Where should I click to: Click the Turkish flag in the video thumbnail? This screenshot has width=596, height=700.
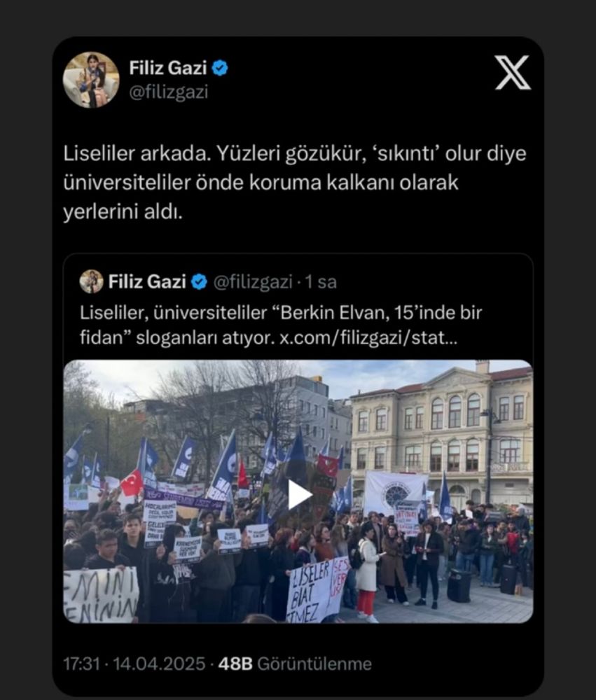(132, 484)
